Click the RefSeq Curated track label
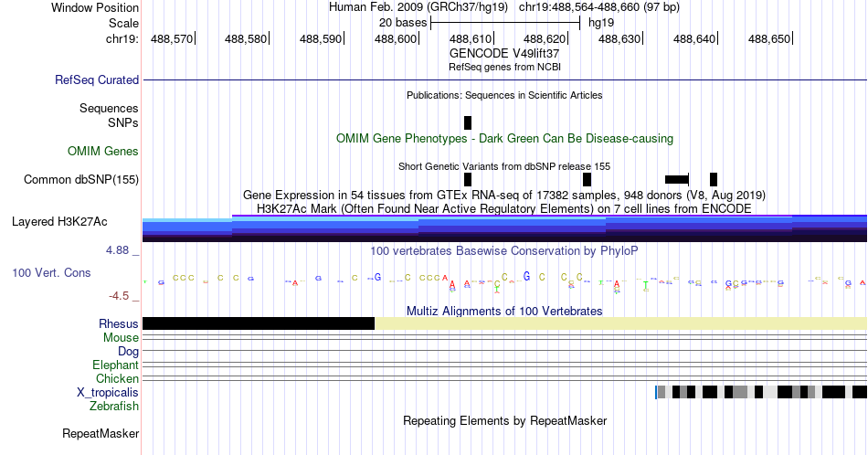Screen dimensions: 868x455 (97, 80)
